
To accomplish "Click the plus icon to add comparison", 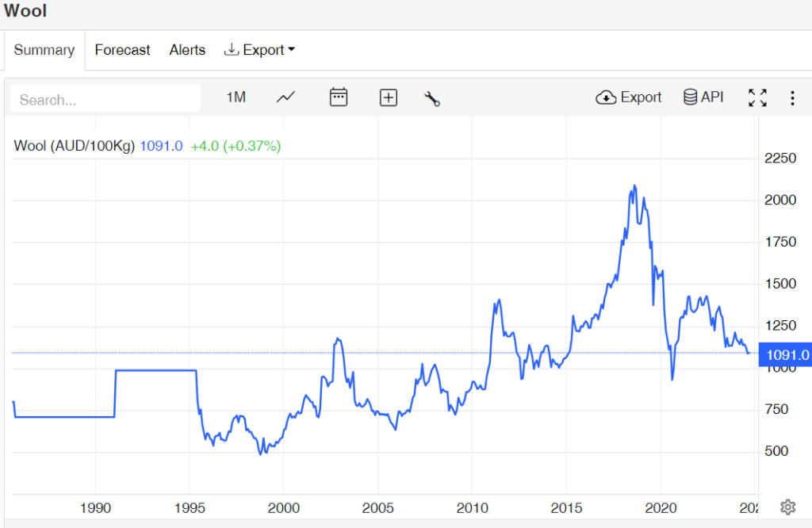I will click(x=389, y=98).
